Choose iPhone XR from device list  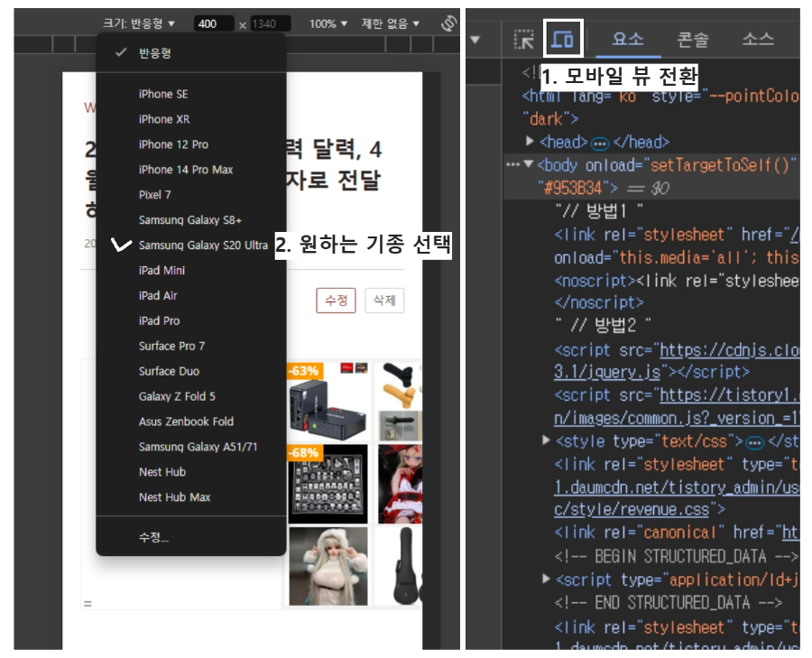point(191,119)
